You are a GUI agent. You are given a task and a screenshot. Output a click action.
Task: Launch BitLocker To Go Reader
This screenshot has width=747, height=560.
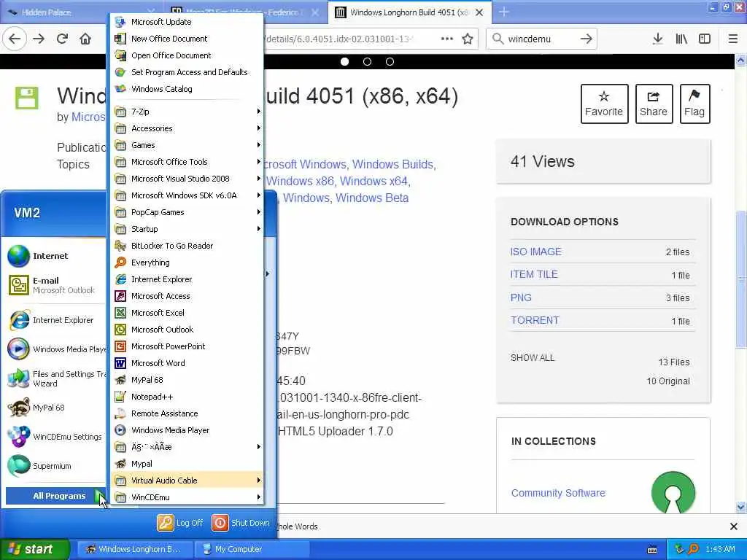click(187, 246)
